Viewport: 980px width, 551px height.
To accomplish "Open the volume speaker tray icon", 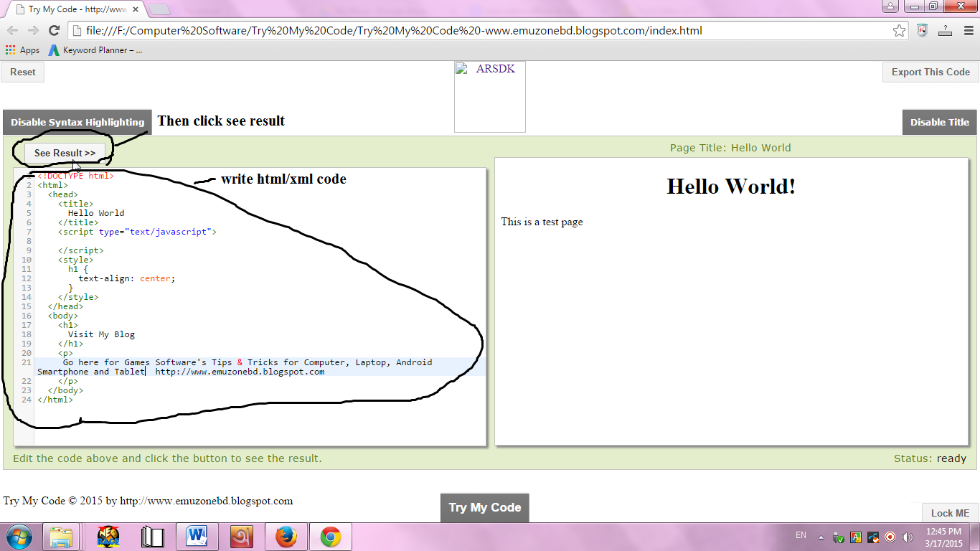I will 908,537.
